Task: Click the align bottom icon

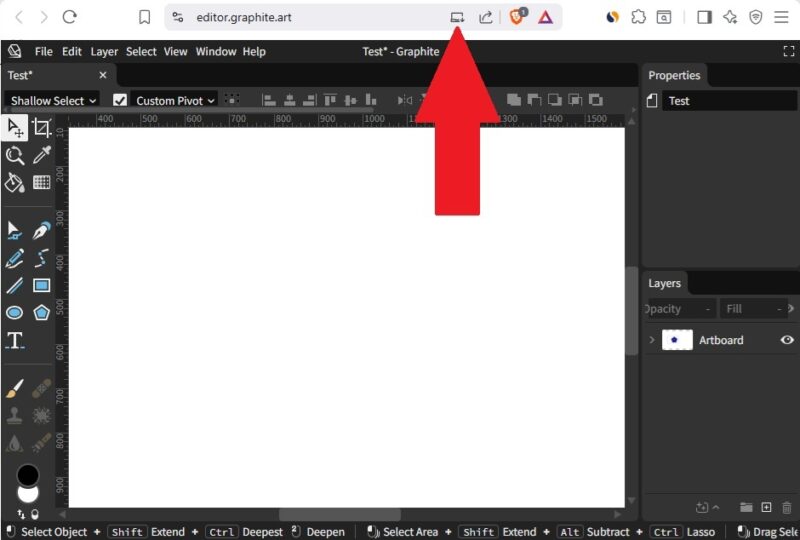Action: click(371, 100)
